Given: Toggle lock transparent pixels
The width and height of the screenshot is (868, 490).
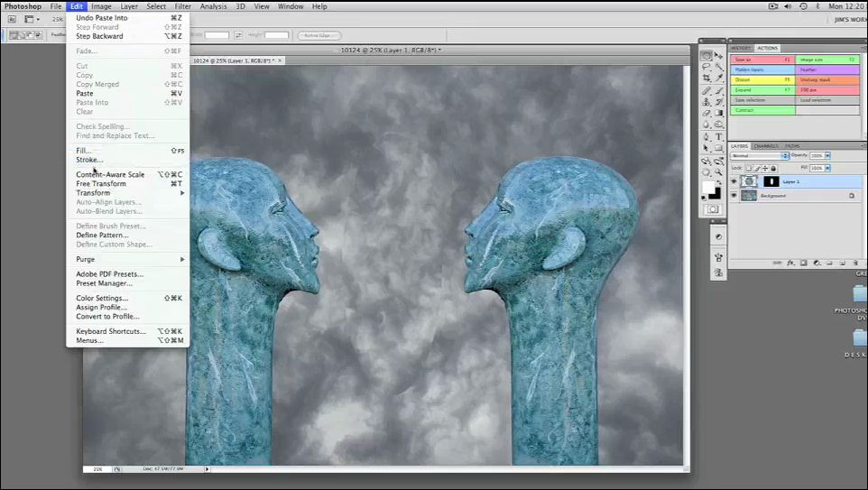Looking at the screenshot, I should [748, 168].
